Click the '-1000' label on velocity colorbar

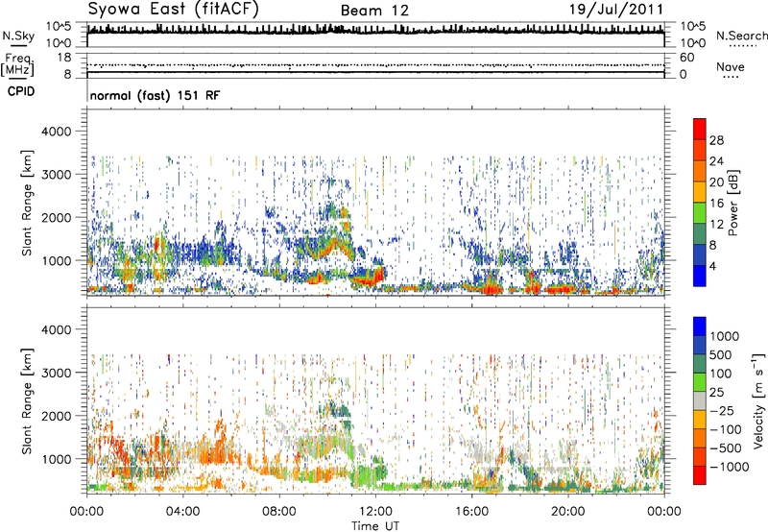coord(729,467)
